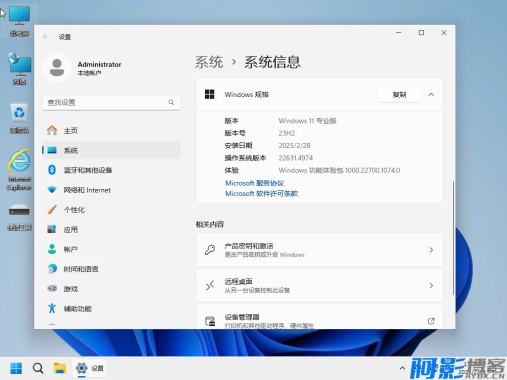
Task: Click into the 查找设置 search field
Action: click(111, 102)
